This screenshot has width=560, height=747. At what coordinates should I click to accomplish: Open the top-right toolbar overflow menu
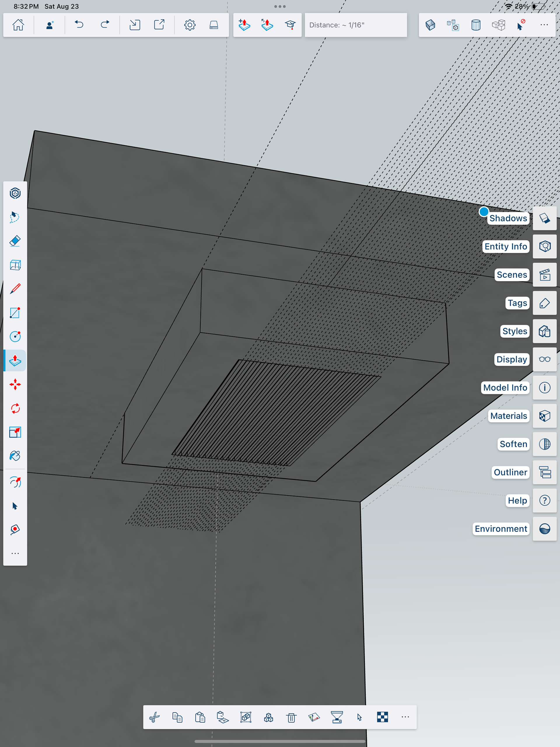(544, 25)
